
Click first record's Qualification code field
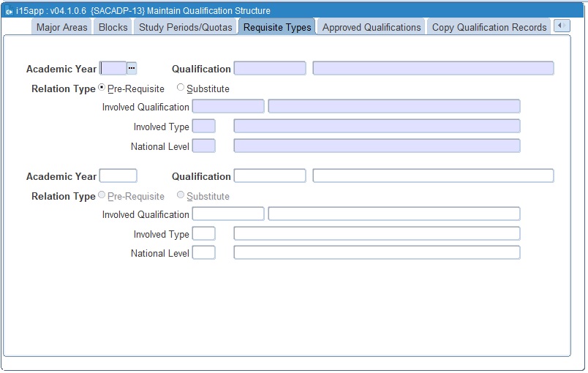(x=270, y=68)
